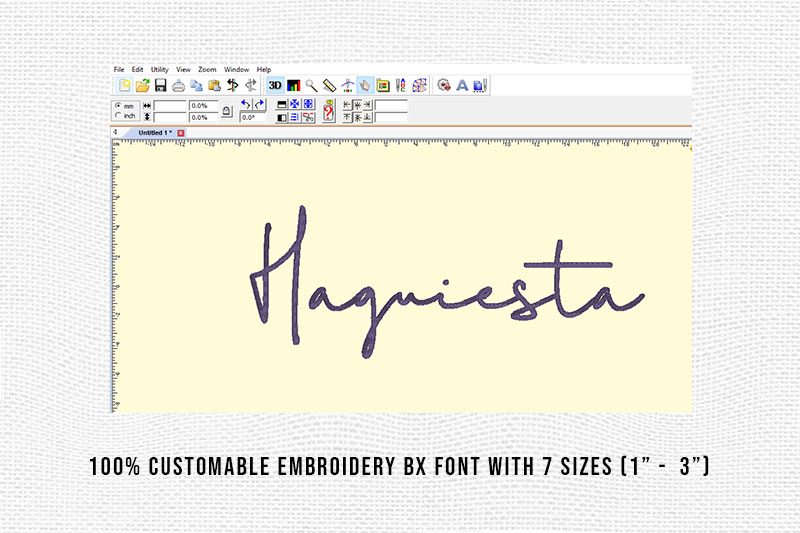Open the color bars stitch simulator icon

(293, 85)
